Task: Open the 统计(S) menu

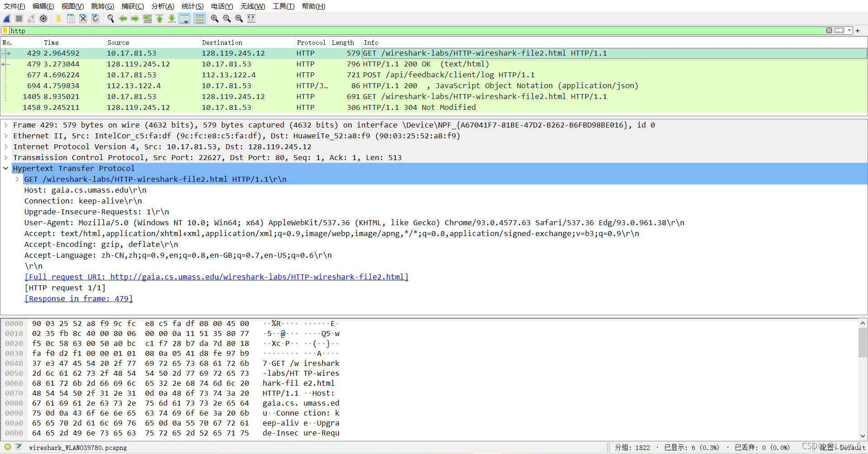Action: (193, 6)
